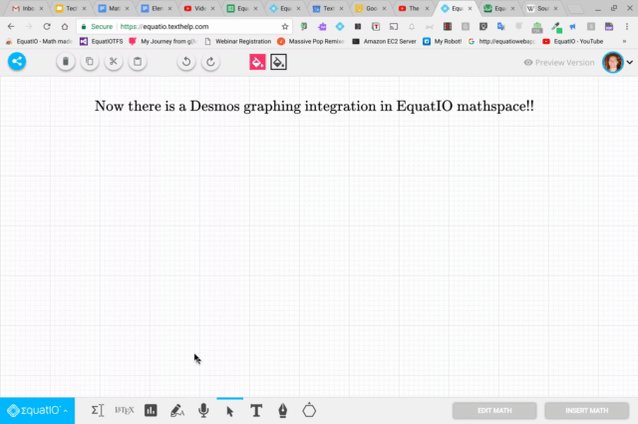The width and height of the screenshot is (638, 424).
Task: Open the Desmos graph editor
Action: coord(151,411)
